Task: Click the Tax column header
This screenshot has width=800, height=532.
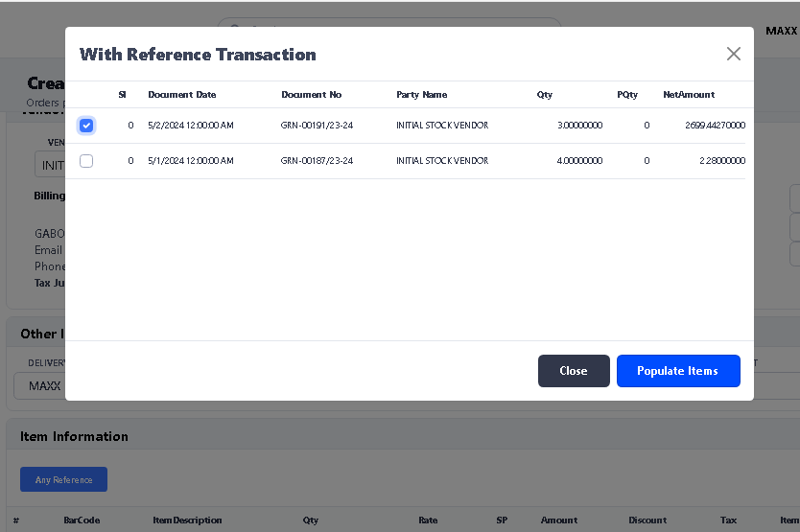Action: pos(728,520)
